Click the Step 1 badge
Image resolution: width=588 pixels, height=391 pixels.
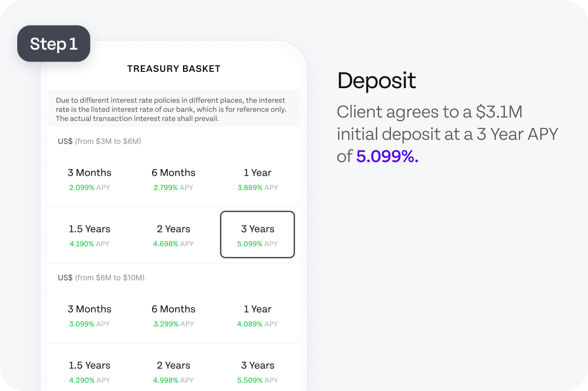(x=54, y=44)
